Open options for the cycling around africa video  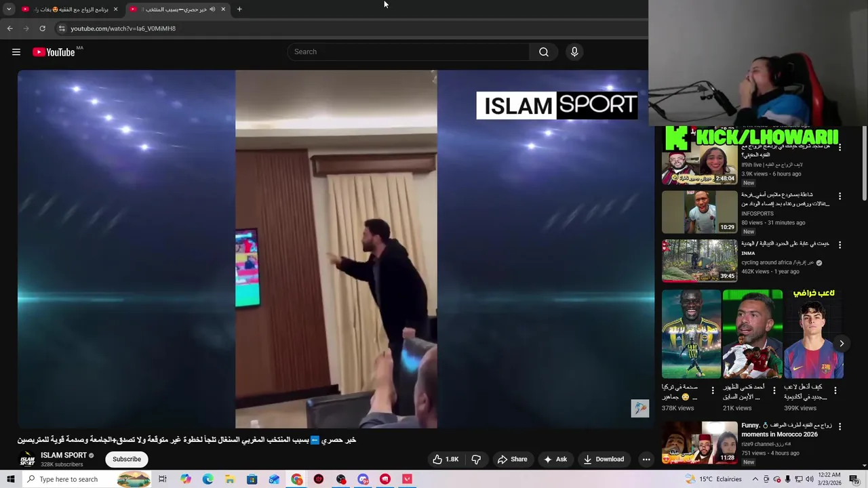coord(840,245)
